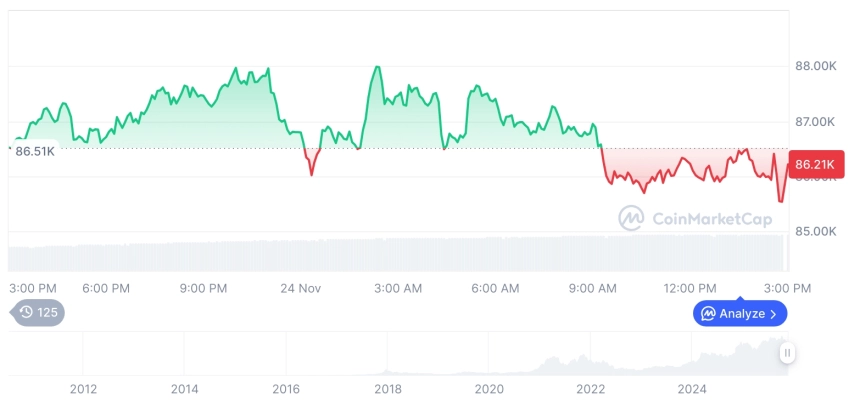The height and width of the screenshot is (401, 860).
Task: Click the CoinMarketCap logo in Analyze button
Action: pyautogui.click(x=708, y=314)
